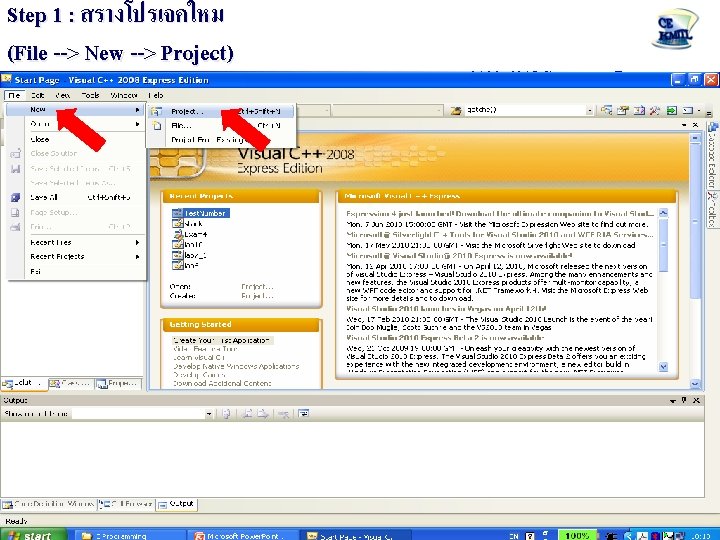This screenshot has width=720, height=540.
Task: Select Save All in the File menu
Action: 76,197
